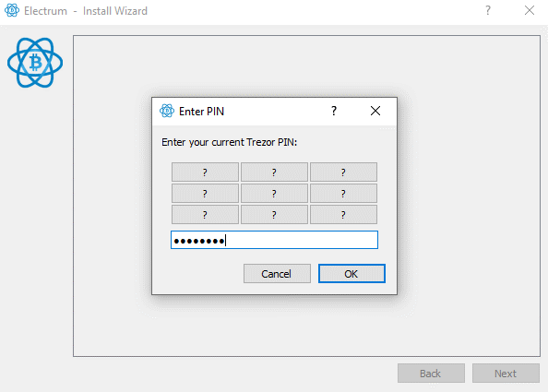Focus the masked PIN input field
This screenshot has width=548, height=392.
click(x=274, y=240)
